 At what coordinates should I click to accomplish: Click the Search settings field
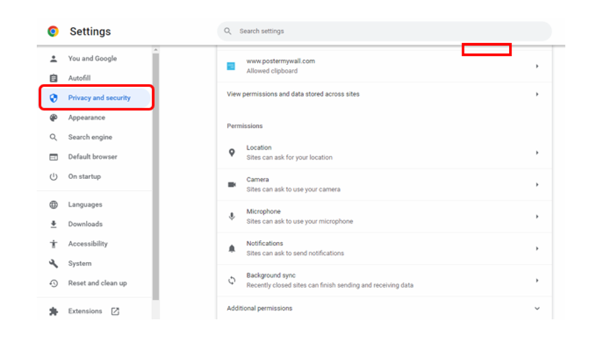(384, 31)
